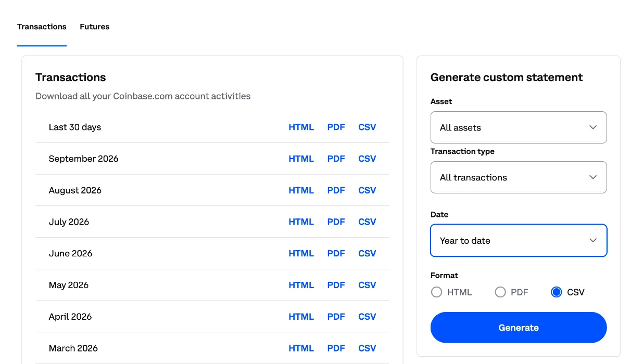Expand the All assets dropdown
This screenshot has width=643, height=364.
(x=519, y=127)
